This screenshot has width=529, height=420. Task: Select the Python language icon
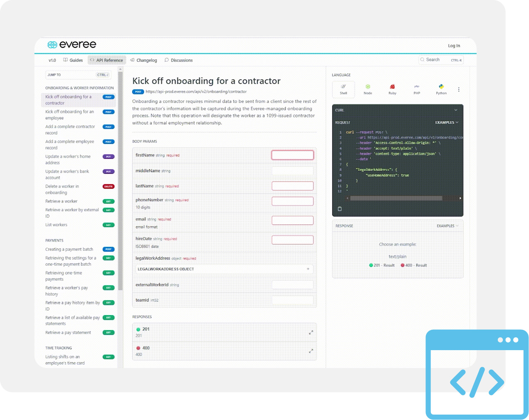[x=441, y=89]
